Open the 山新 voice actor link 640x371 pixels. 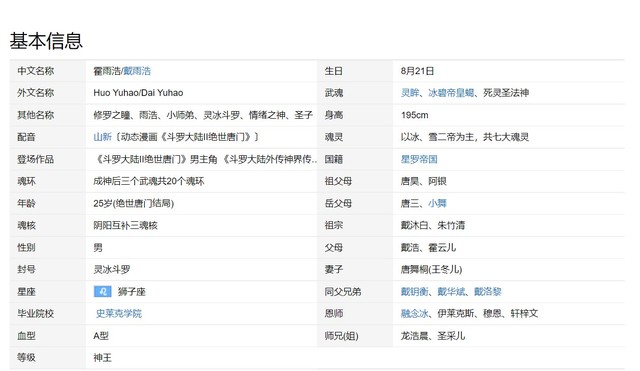coord(102,137)
